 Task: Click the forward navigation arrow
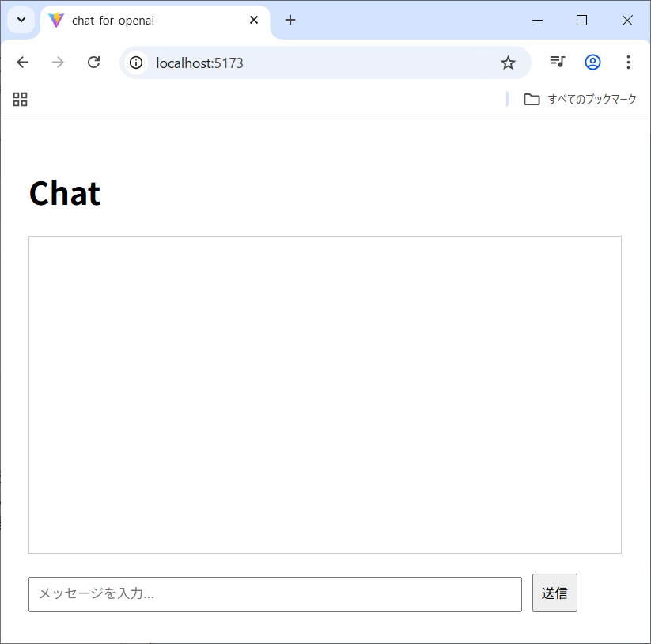pos(58,63)
